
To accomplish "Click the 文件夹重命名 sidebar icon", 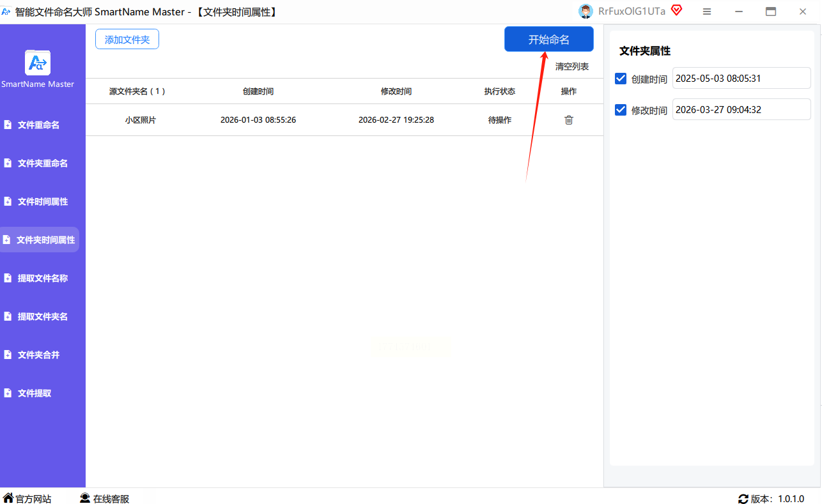I will coord(8,164).
